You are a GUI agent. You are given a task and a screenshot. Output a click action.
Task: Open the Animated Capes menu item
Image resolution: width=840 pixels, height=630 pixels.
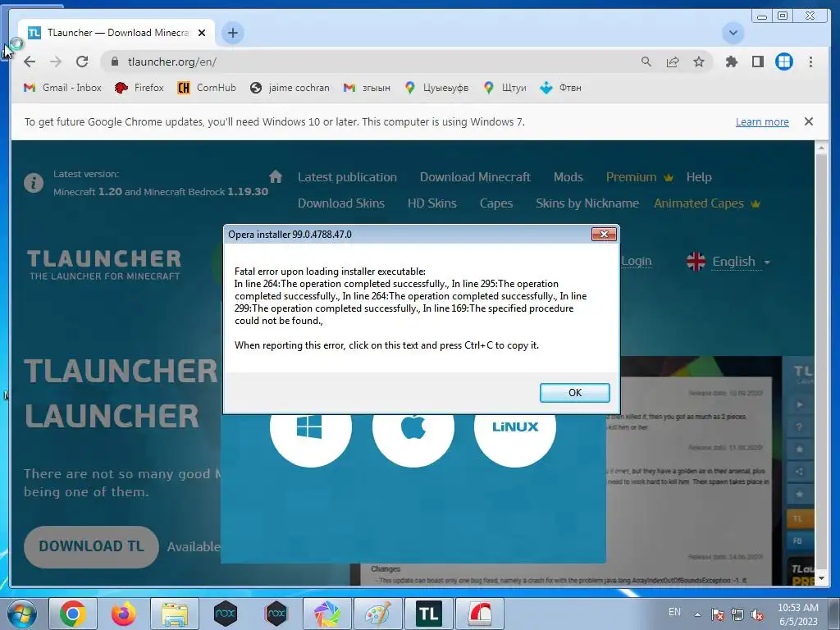[706, 203]
